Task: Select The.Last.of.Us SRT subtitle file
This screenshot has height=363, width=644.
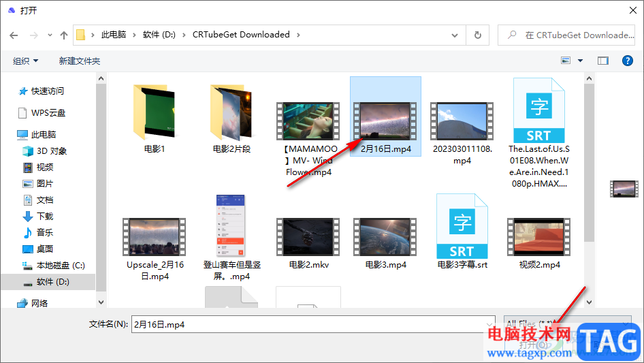Action: click(x=539, y=133)
